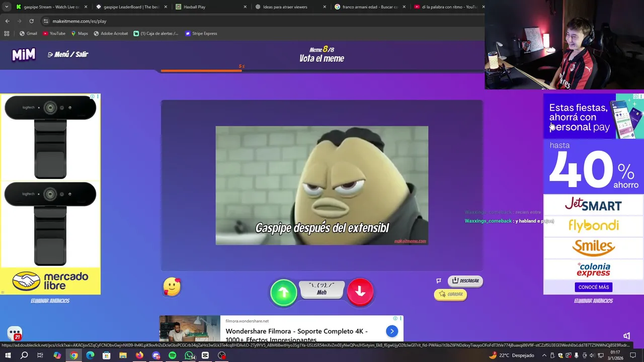Go back in browser history

coord(7,21)
